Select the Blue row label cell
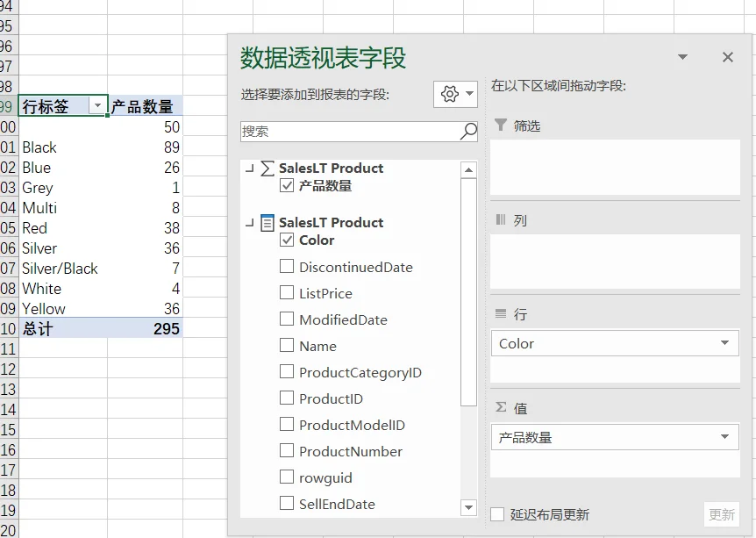This screenshot has height=538, width=756. (63, 168)
